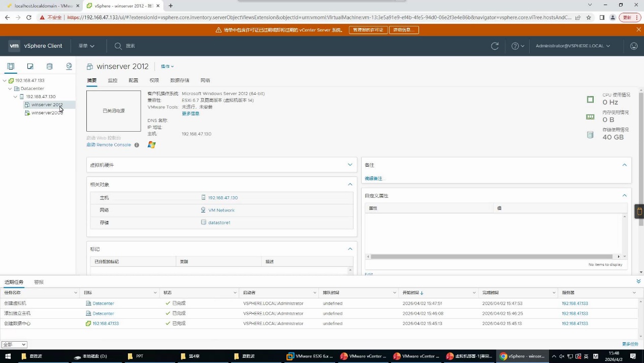The image size is (644, 363).
Task: Click the Details button in banner
Action: coord(404,30)
